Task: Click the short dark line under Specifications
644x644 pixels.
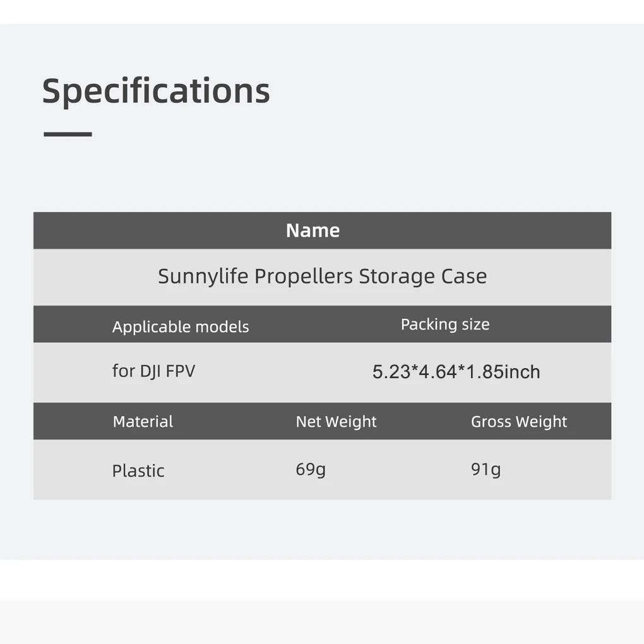Action: click(x=68, y=134)
